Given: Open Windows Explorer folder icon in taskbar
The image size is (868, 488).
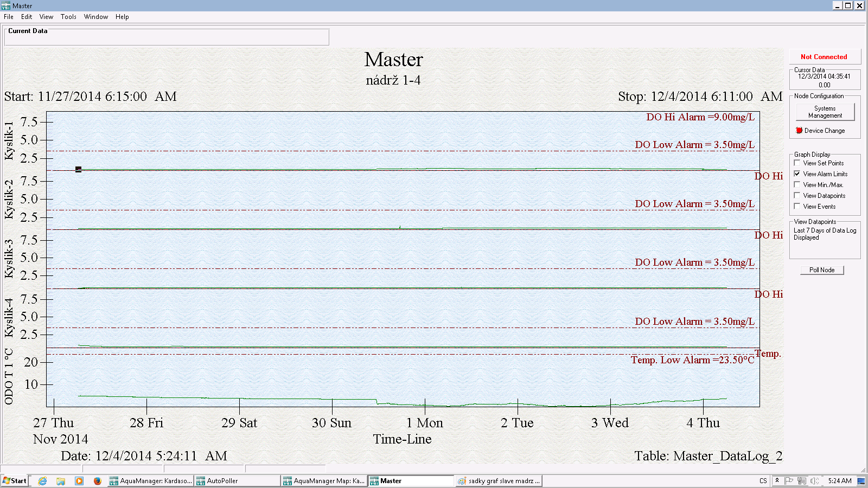Looking at the screenshot, I should [61, 481].
